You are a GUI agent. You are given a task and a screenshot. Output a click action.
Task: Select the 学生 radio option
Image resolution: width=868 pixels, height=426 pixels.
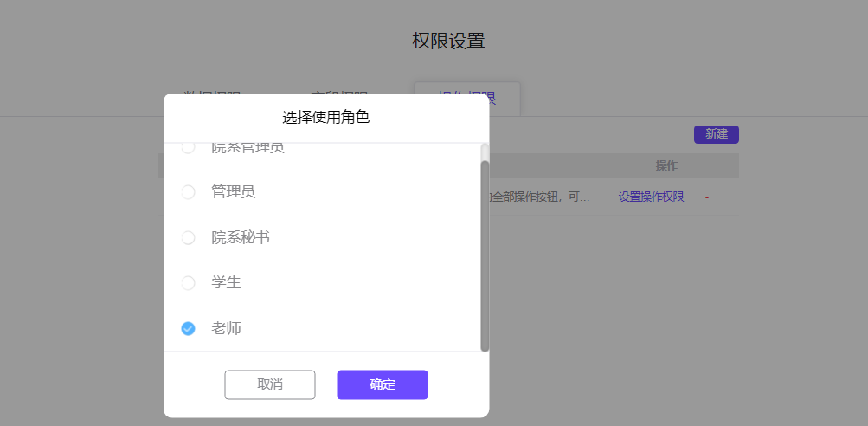tap(188, 283)
